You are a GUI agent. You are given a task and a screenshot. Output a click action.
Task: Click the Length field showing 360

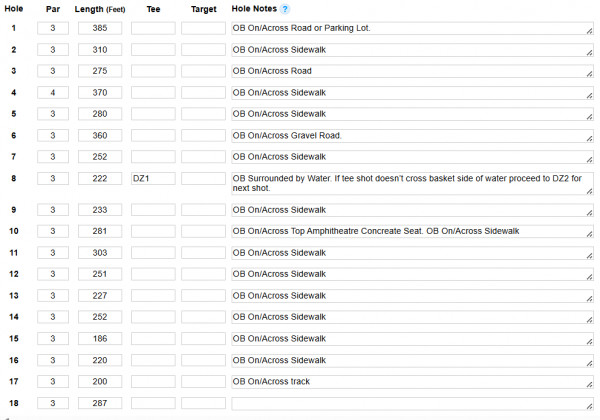click(100, 135)
